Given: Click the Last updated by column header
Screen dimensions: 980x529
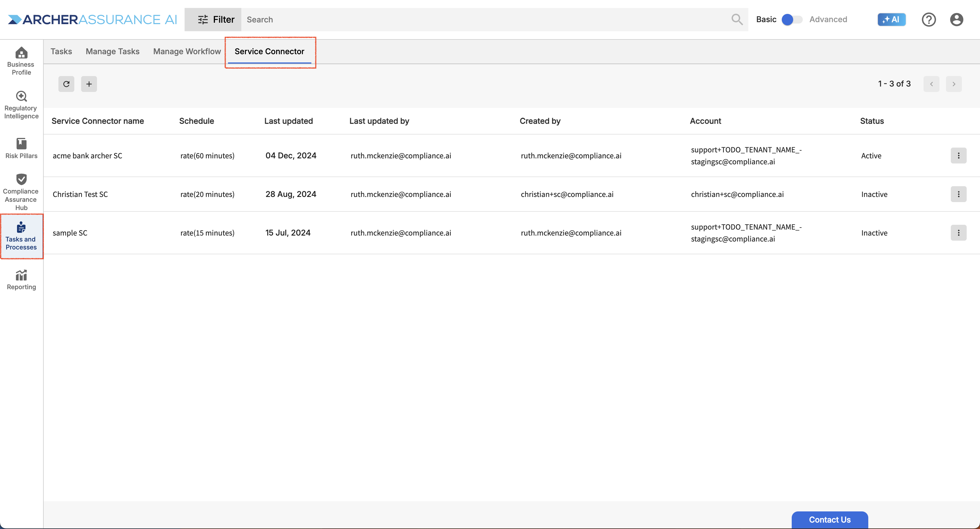Looking at the screenshot, I should click(379, 121).
